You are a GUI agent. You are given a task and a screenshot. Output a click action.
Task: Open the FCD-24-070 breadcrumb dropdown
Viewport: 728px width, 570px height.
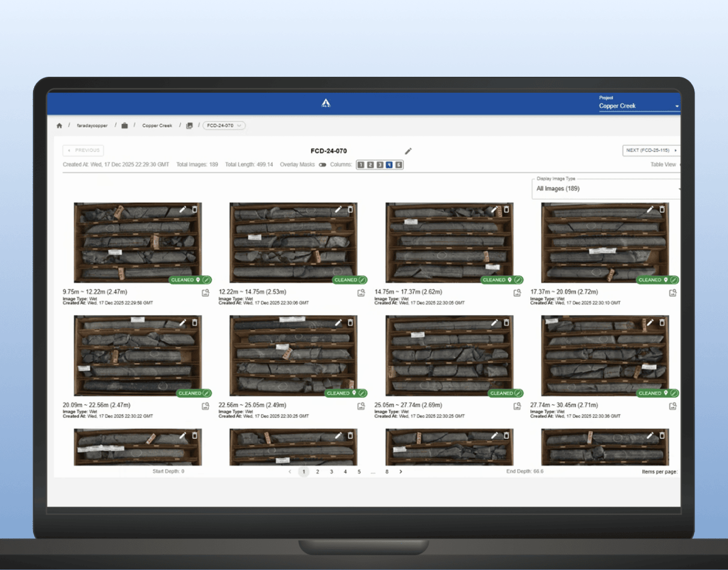pos(224,126)
